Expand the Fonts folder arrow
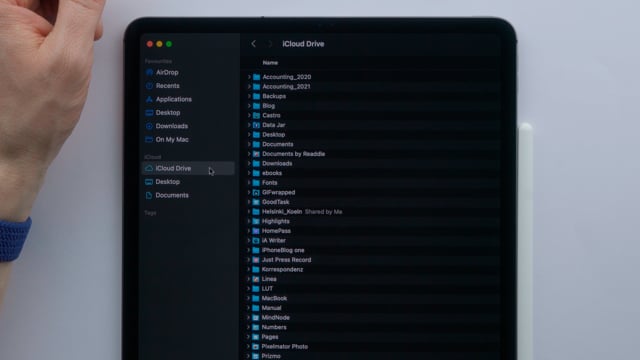This screenshot has height=360, width=640. pos(249,182)
